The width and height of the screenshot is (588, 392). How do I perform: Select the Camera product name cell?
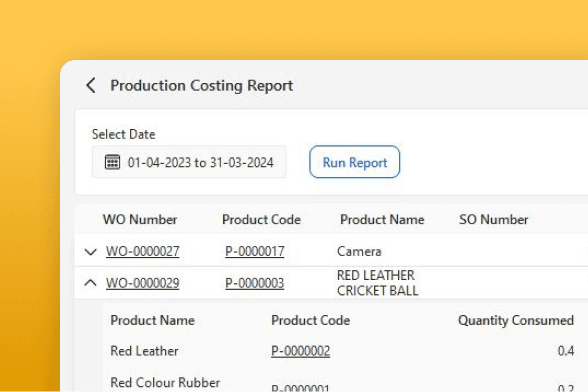tap(359, 251)
